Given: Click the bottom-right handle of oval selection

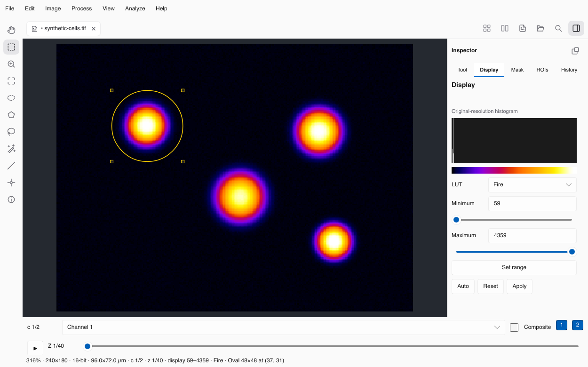Looking at the screenshot, I should tap(183, 161).
